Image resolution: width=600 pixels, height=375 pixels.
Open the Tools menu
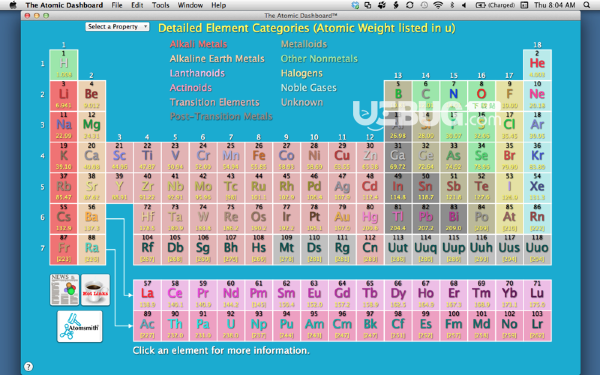click(x=160, y=5)
